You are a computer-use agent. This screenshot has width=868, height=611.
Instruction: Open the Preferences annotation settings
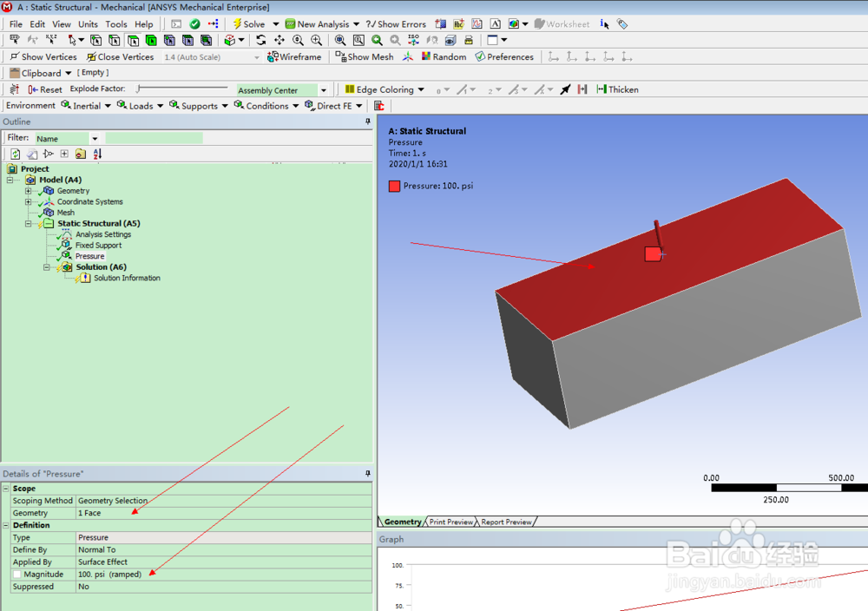point(503,57)
